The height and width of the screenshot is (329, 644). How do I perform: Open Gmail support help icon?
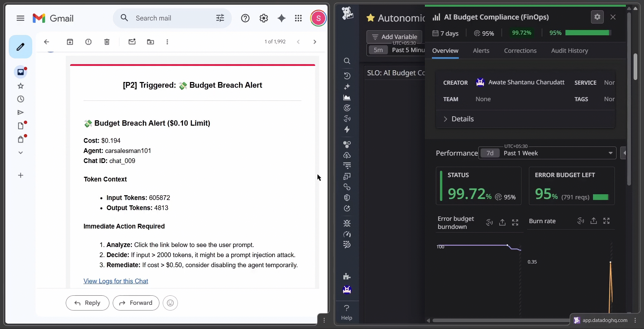(x=245, y=18)
